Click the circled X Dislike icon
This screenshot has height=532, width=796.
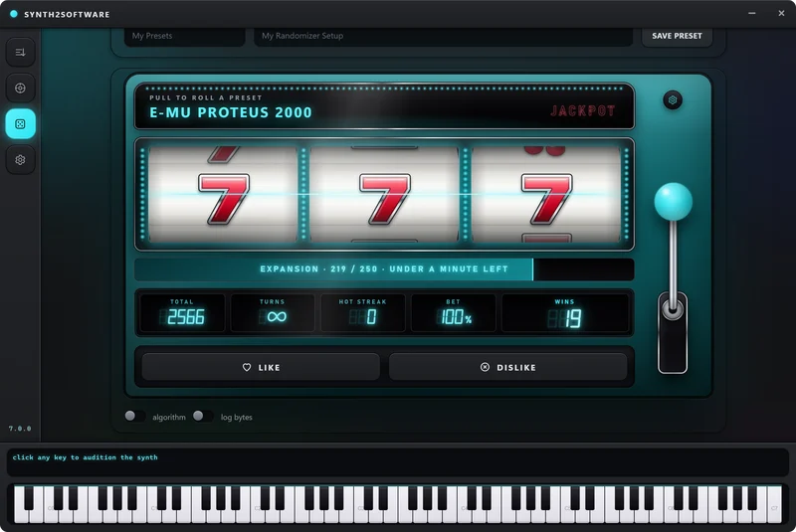pos(485,367)
